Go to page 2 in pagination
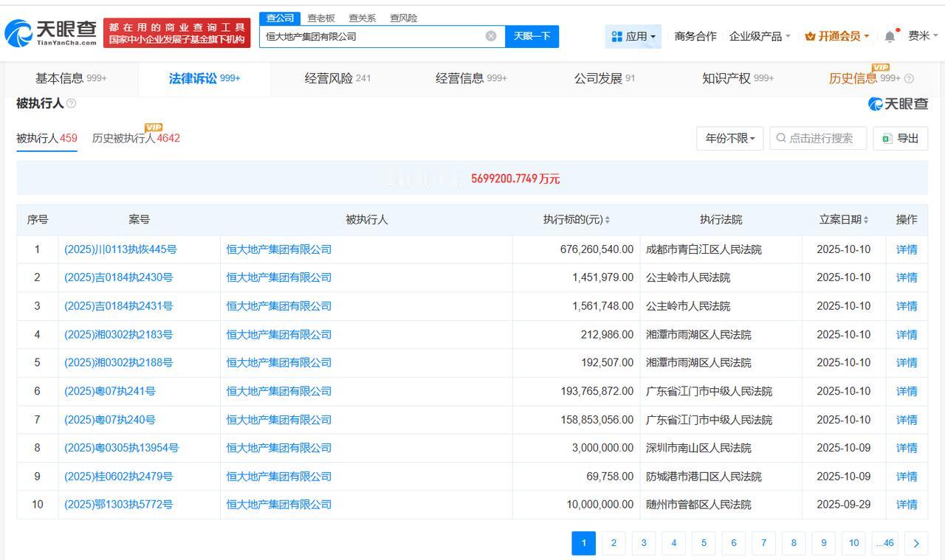 tap(614, 543)
